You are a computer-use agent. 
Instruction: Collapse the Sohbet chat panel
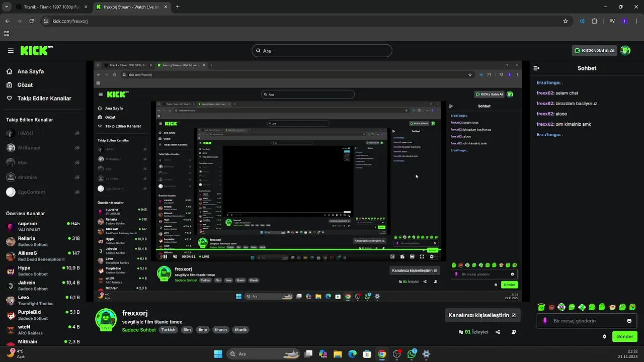(x=536, y=68)
